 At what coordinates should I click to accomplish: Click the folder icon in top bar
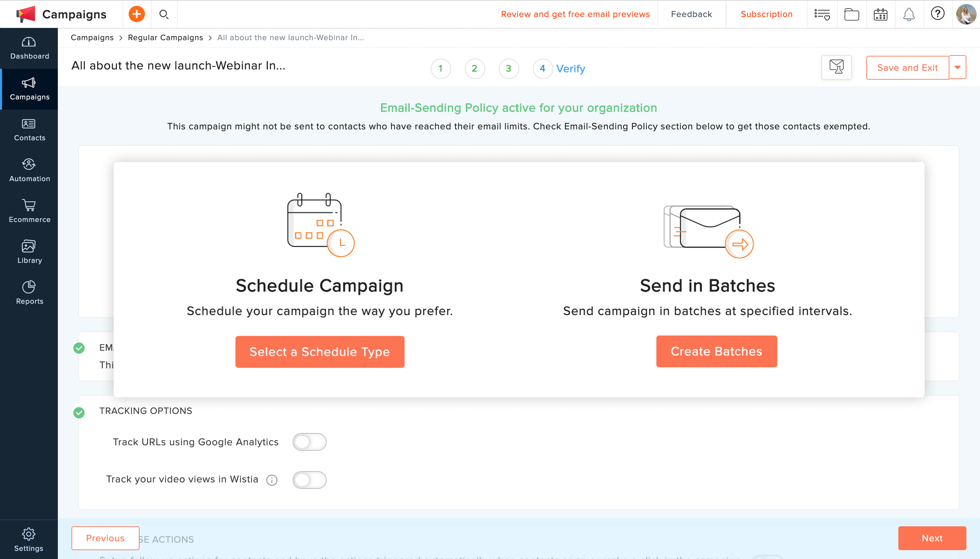click(851, 15)
